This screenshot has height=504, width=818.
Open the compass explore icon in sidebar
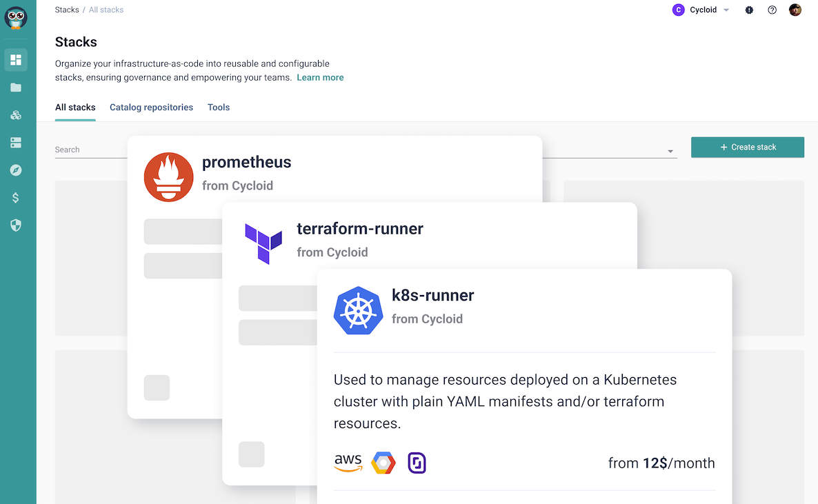click(16, 170)
